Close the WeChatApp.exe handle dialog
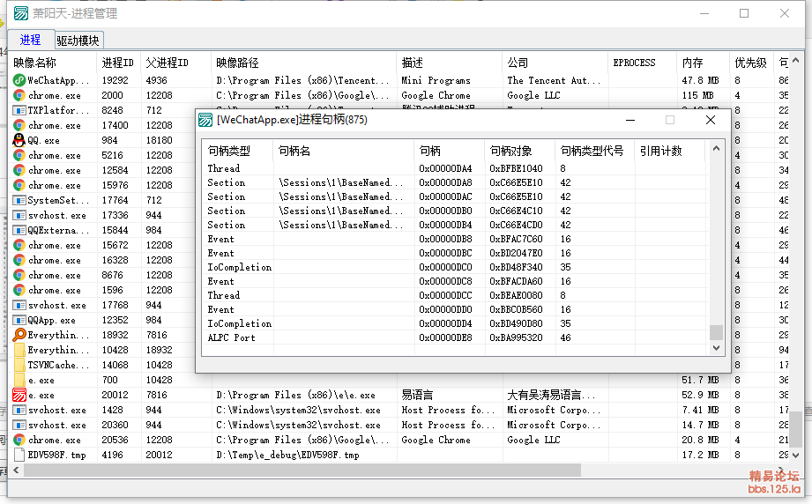 pos(711,120)
